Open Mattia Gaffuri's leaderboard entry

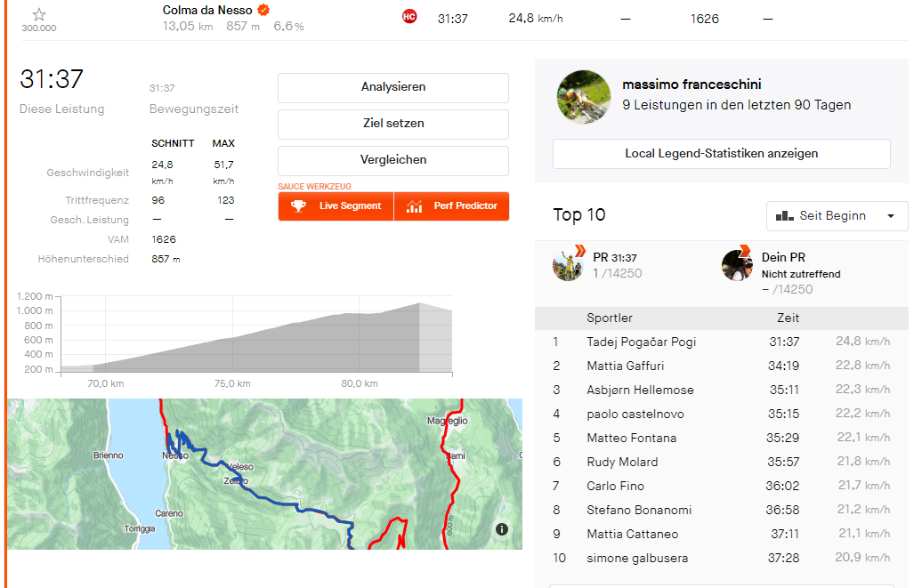[625, 366]
